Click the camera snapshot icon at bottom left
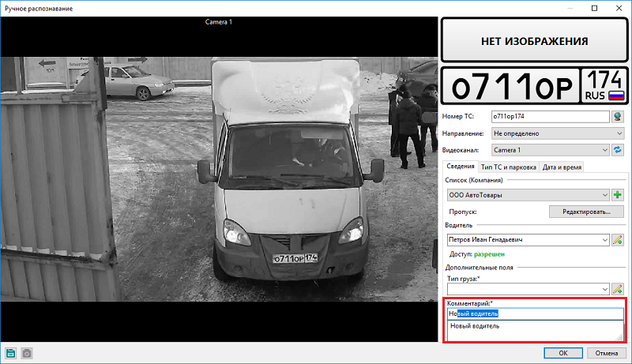Viewport: 632px width, 364px height. click(27, 353)
